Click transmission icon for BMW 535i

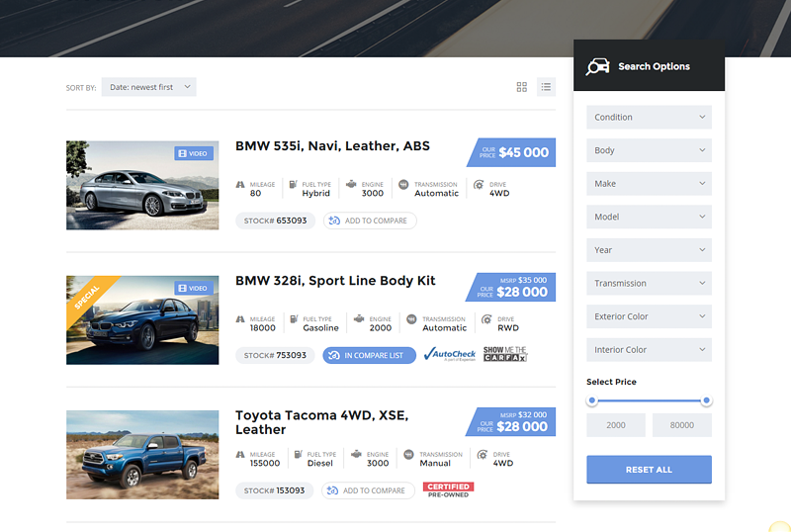point(403,185)
